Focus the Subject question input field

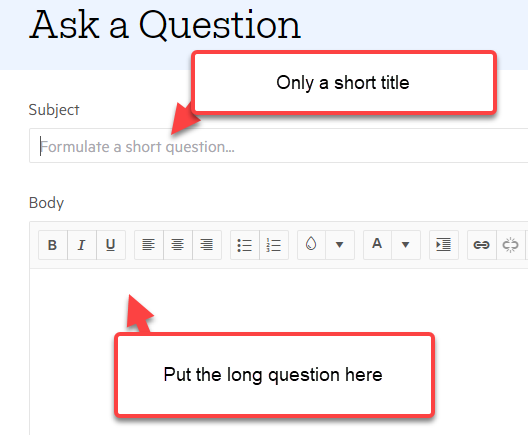click(x=278, y=146)
